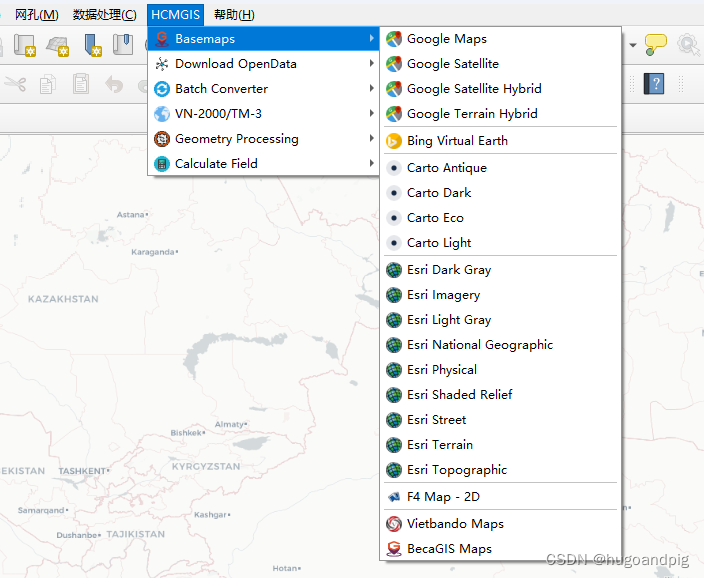Open the 网孔(M) menu
This screenshot has height=578, width=704.
(36, 15)
